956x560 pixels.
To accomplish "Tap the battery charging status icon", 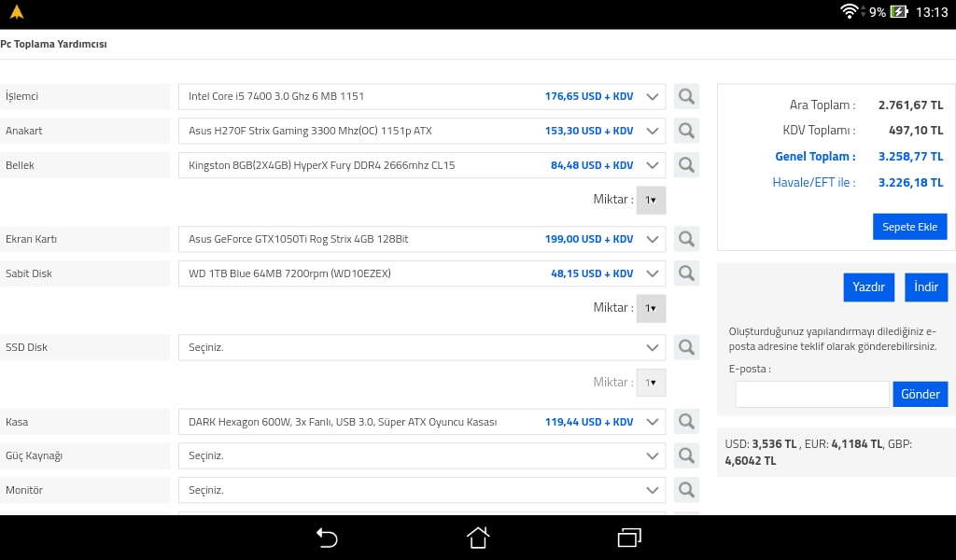I will pos(899,11).
